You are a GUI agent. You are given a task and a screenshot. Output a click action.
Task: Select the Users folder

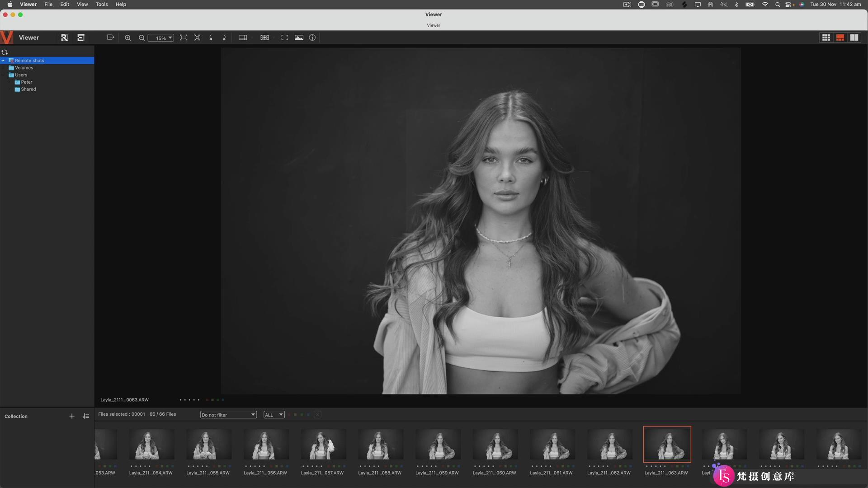(x=20, y=75)
